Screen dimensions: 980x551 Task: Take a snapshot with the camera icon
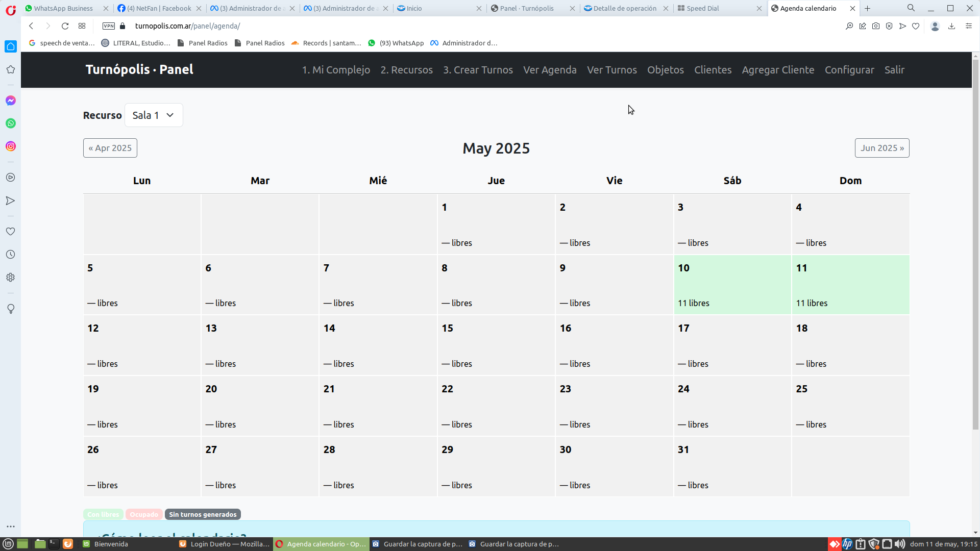coord(876,26)
